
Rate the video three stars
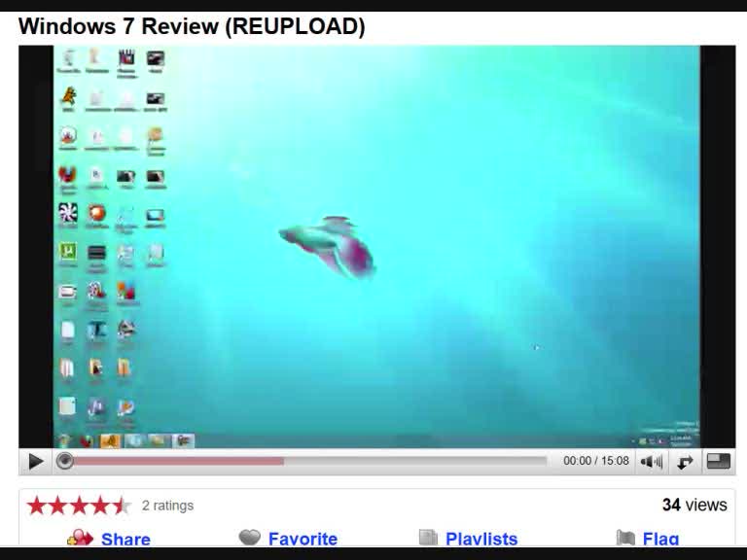point(79,506)
